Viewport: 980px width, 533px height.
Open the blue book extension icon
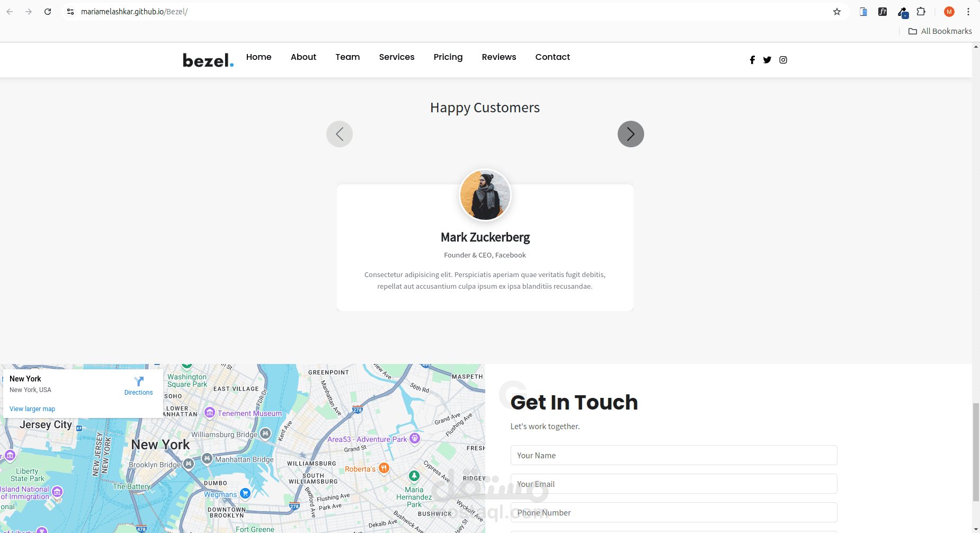tap(863, 12)
